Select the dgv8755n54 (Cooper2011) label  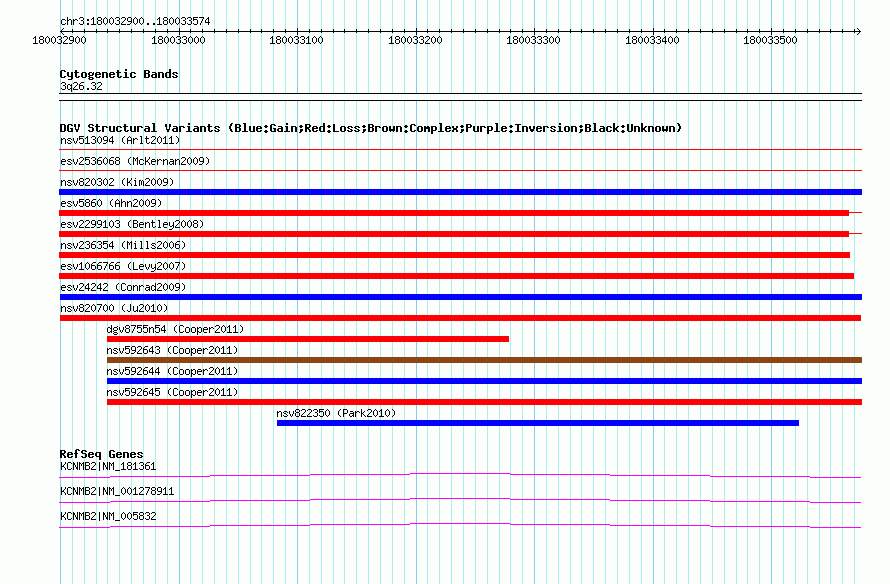[175, 329]
